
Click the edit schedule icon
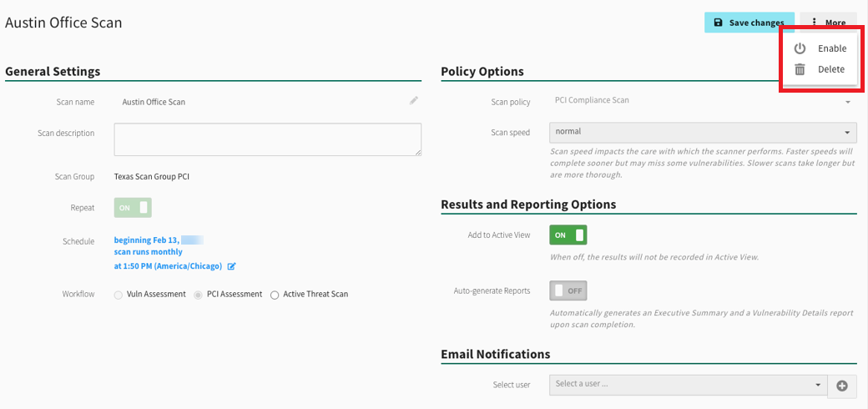click(232, 266)
